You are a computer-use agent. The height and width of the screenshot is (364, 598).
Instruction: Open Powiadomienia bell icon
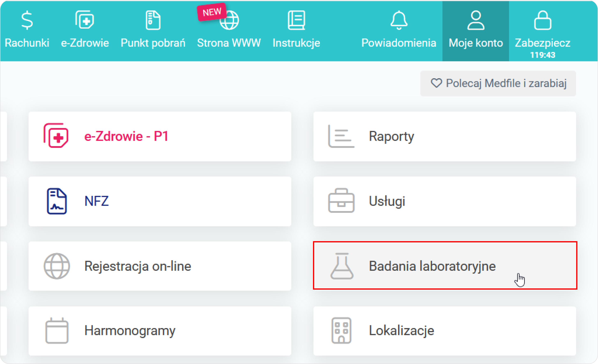coord(399,21)
